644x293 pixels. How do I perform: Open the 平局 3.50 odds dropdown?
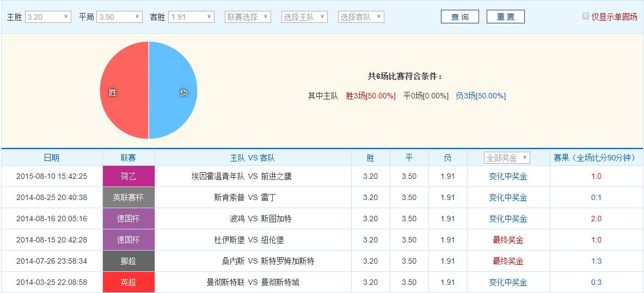120,17
